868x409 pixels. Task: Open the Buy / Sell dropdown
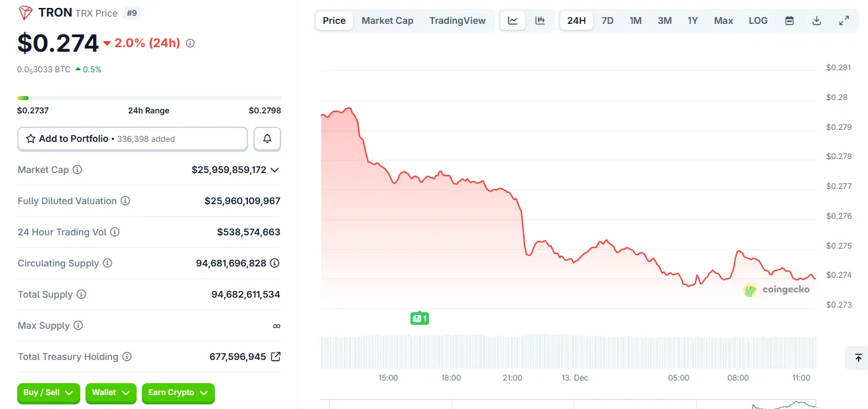click(48, 393)
